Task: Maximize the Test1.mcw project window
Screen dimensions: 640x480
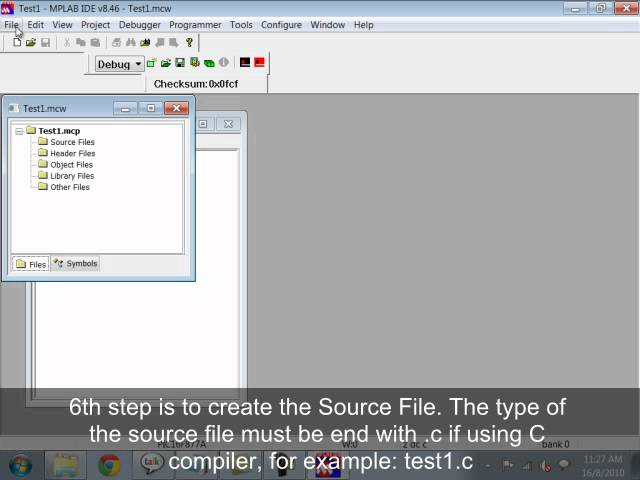Action: point(151,108)
